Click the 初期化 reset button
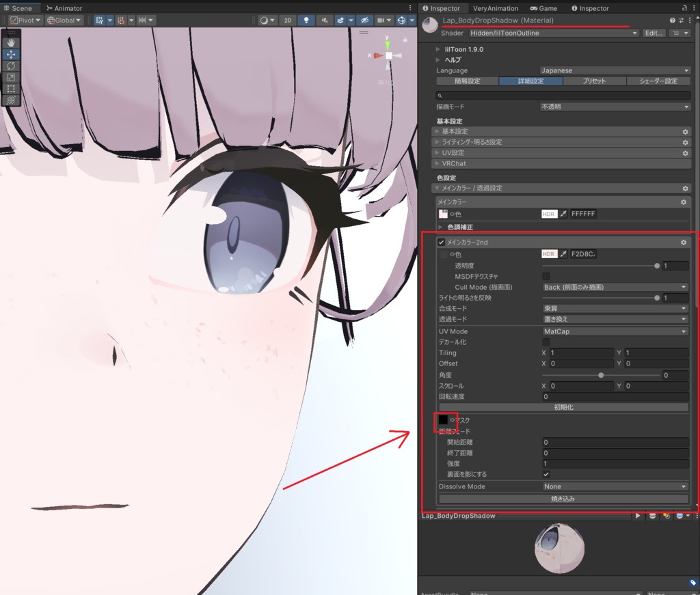The image size is (700, 595). point(563,407)
